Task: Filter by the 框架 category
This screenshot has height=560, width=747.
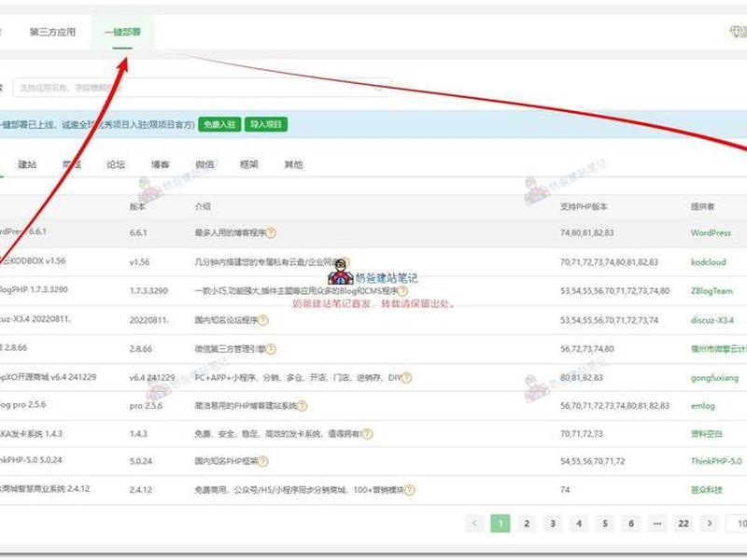Action: pos(248,164)
